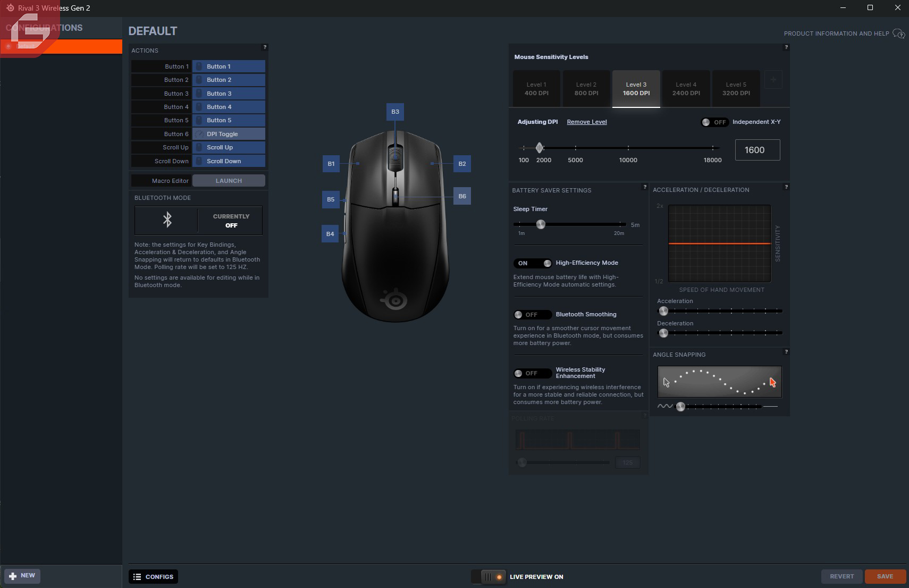Select Level 3 1600 DPI tab
Screen dimensions: 909x588
point(636,89)
